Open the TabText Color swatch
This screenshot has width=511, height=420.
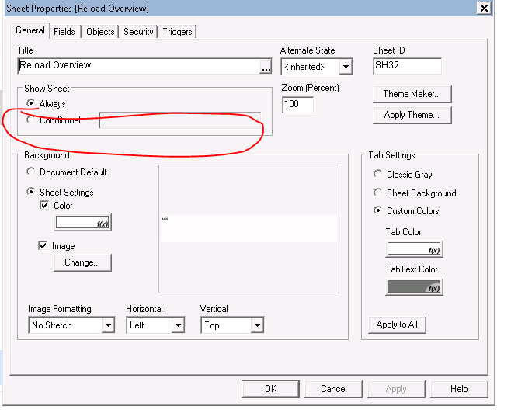click(414, 286)
